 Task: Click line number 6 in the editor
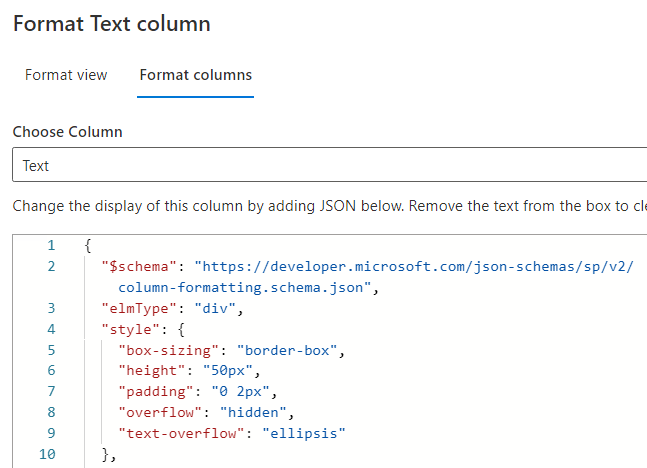tap(51, 370)
